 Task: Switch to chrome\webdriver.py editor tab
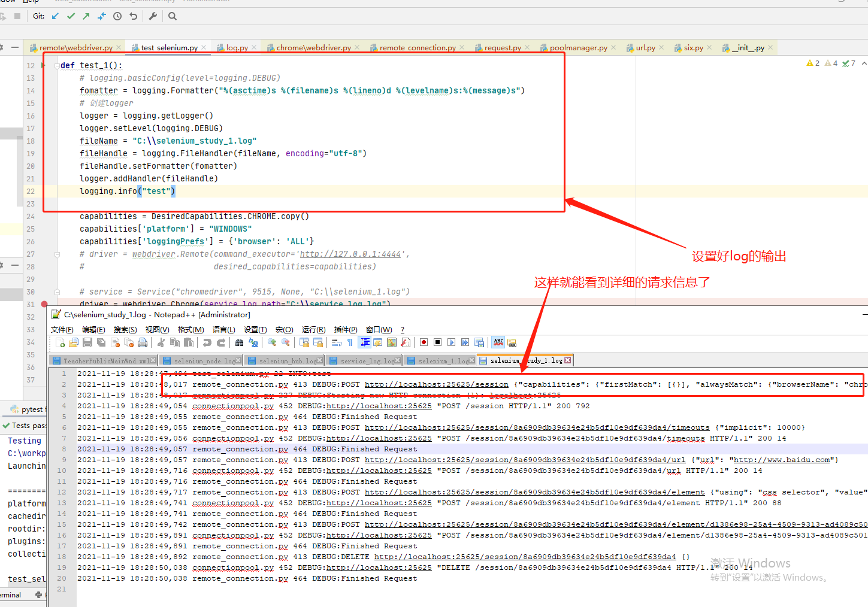click(x=313, y=48)
